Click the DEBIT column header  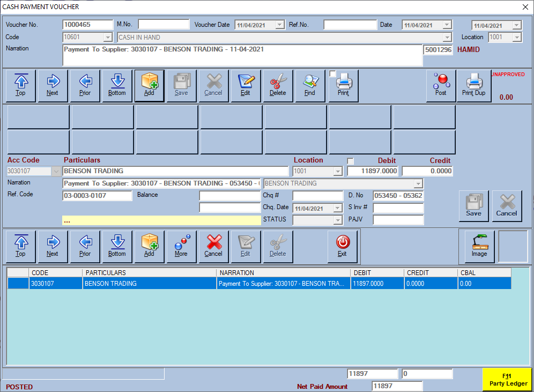[x=377, y=273]
